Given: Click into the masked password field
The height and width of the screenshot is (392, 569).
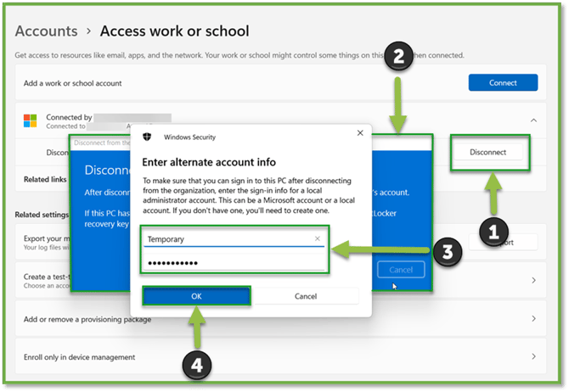Looking at the screenshot, I should [x=234, y=263].
